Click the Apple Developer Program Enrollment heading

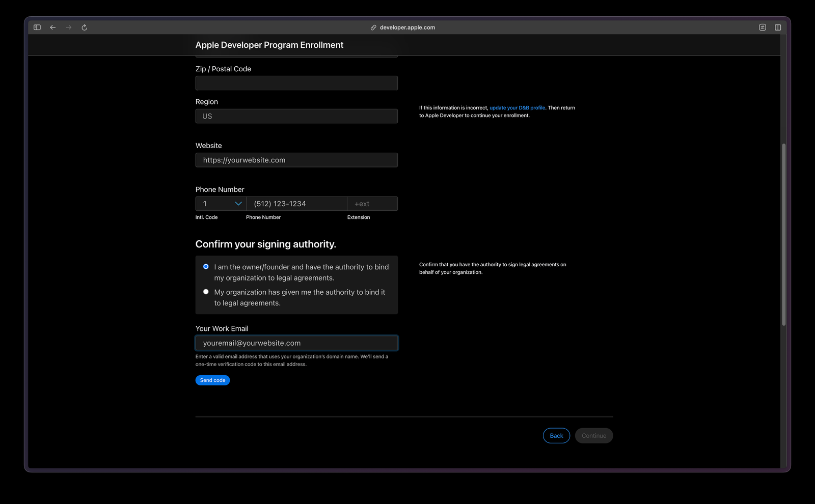269,45
